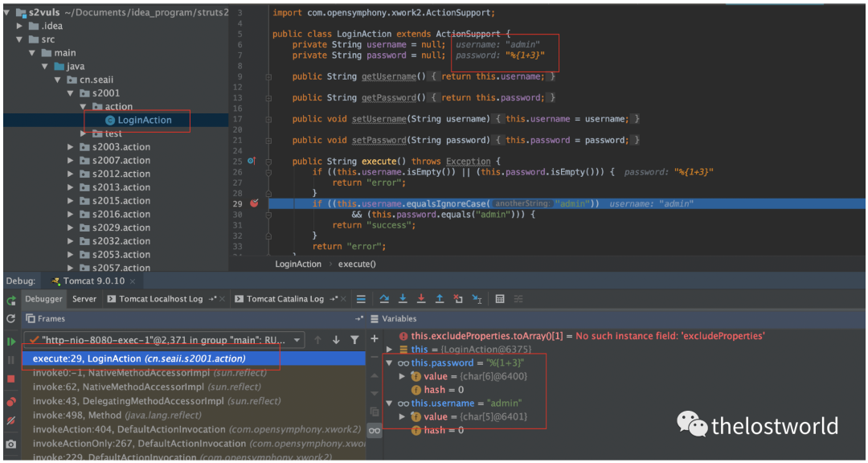Click the Evaluate Expression calculator icon
Image resolution: width=868 pixels, height=463 pixels.
[x=500, y=299]
